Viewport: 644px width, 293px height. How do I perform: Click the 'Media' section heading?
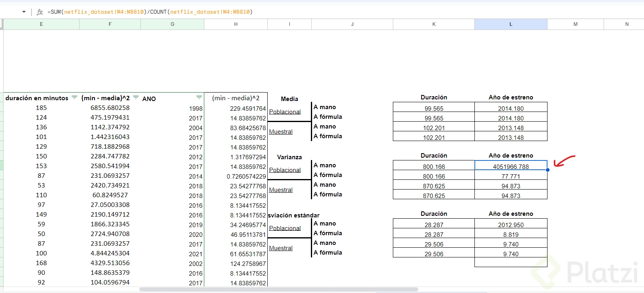[x=289, y=99]
